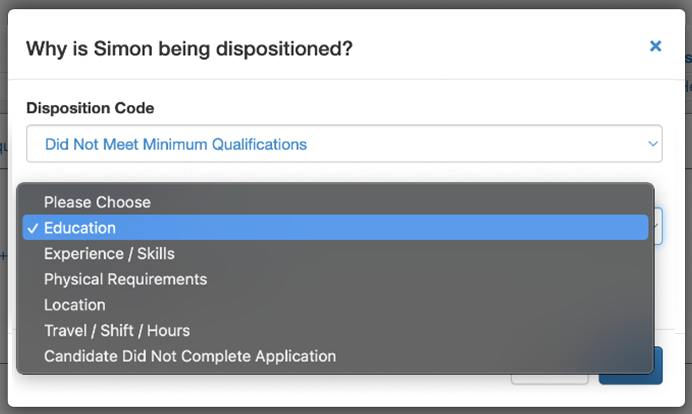Click the plus icon at the left edge
The image size is (692, 414).
pos(3,256)
